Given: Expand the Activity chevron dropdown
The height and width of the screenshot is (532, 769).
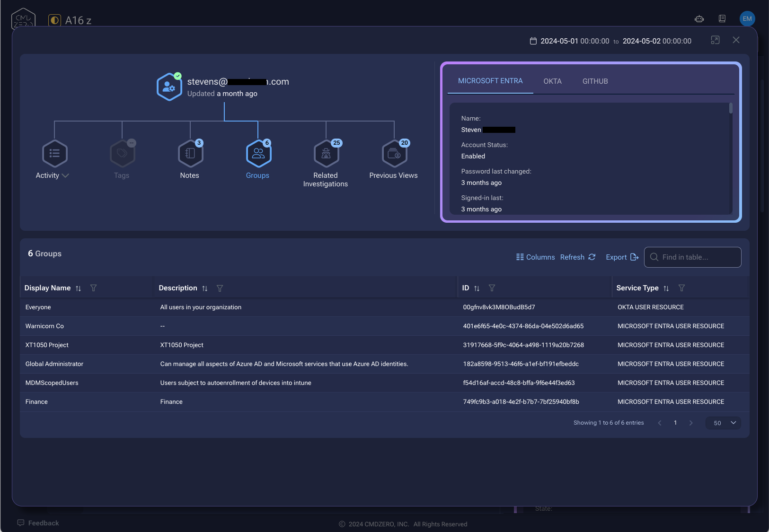Looking at the screenshot, I should pyautogui.click(x=65, y=175).
